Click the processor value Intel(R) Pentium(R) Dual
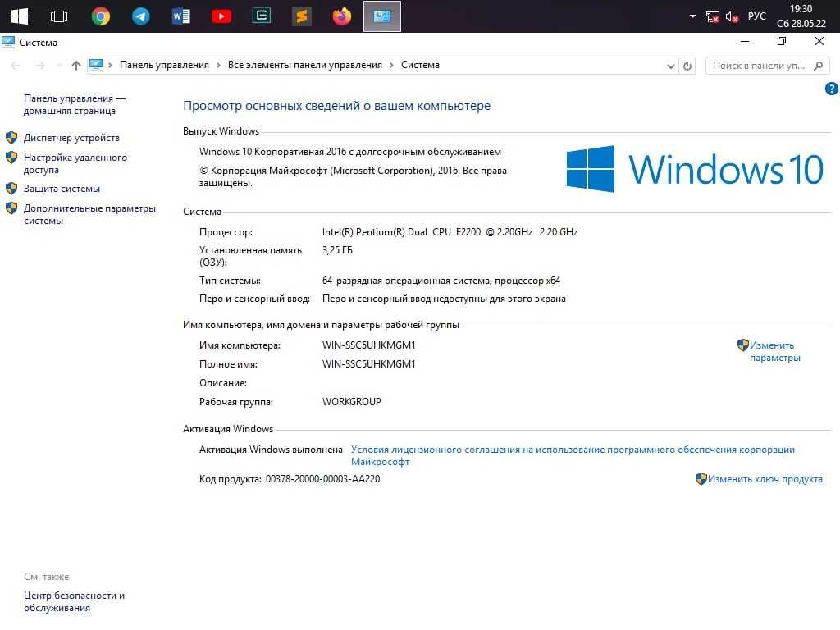840x630 pixels. point(450,232)
